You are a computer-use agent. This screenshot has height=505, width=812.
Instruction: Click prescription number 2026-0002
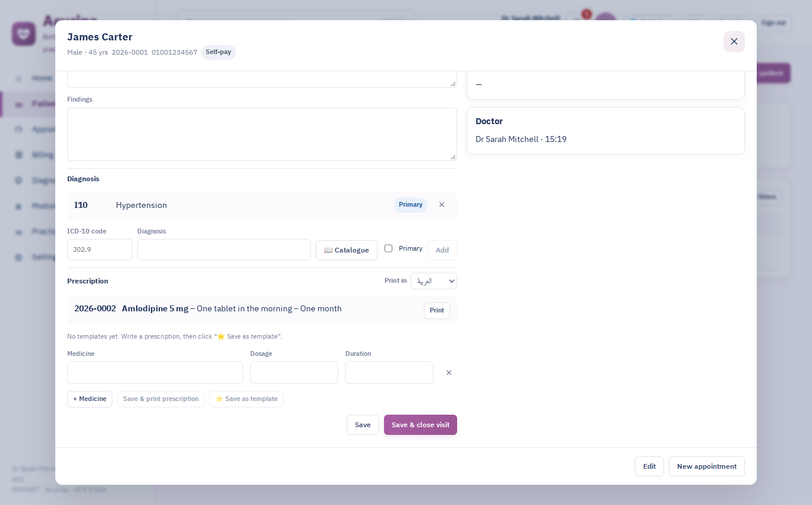[95, 308]
